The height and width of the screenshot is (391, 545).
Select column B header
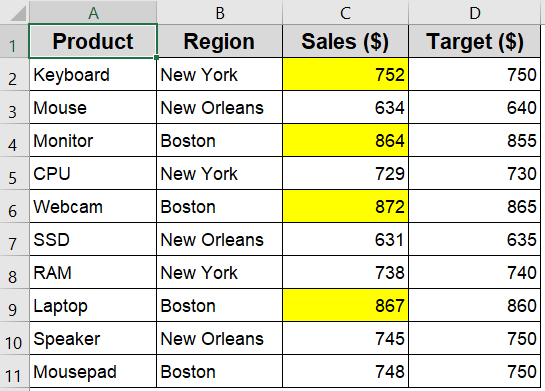(x=220, y=13)
